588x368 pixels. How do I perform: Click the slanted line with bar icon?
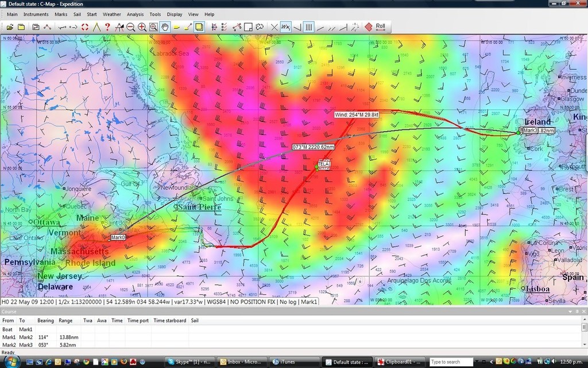pyautogui.click(x=343, y=27)
